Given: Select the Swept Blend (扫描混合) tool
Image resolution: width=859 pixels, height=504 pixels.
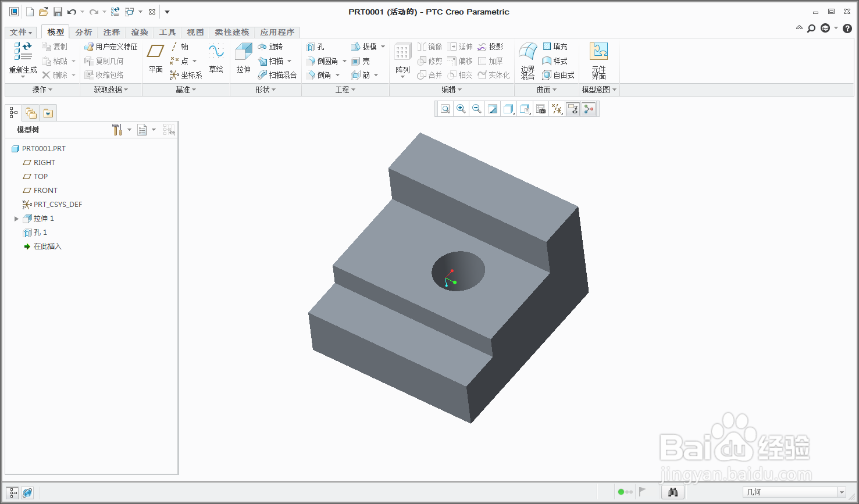Looking at the screenshot, I should (277, 75).
